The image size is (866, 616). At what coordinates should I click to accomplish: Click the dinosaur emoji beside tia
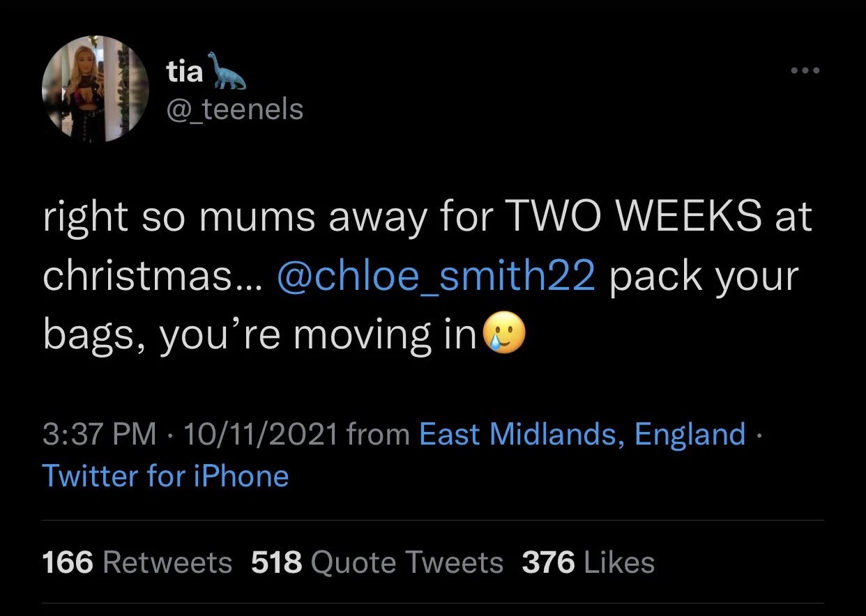point(229,71)
